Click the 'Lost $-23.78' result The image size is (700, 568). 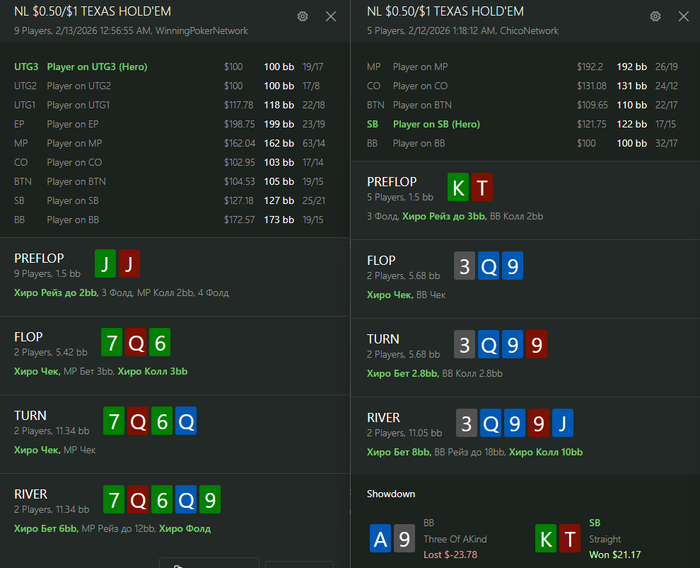[451, 554]
